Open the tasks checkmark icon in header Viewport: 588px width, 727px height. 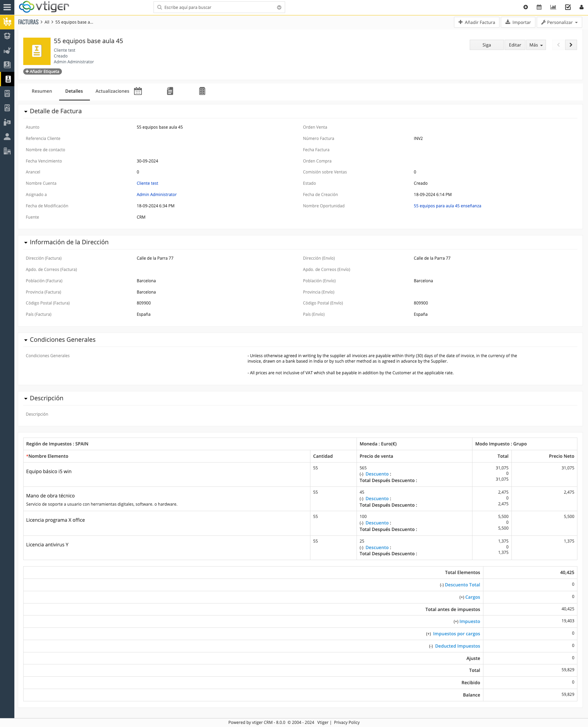point(568,7)
